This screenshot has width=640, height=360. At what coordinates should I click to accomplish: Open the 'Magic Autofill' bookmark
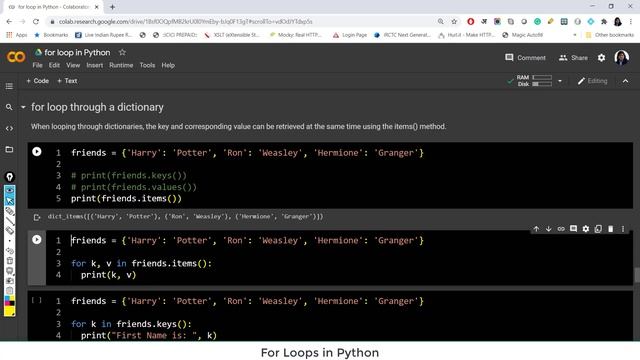(522, 35)
